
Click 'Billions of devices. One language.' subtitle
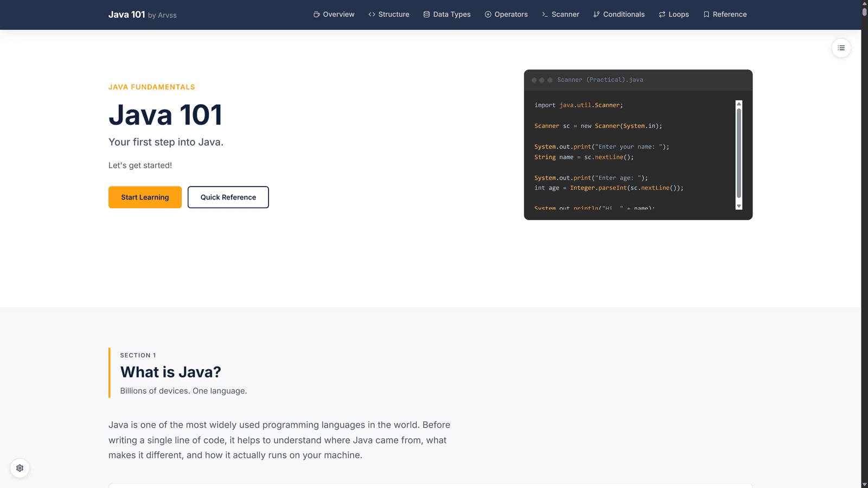pyautogui.click(x=183, y=391)
